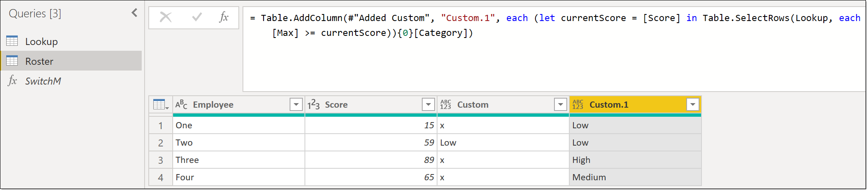The width and height of the screenshot is (868, 191).
Task: Click the Roster table icon
Action: coord(12,61)
